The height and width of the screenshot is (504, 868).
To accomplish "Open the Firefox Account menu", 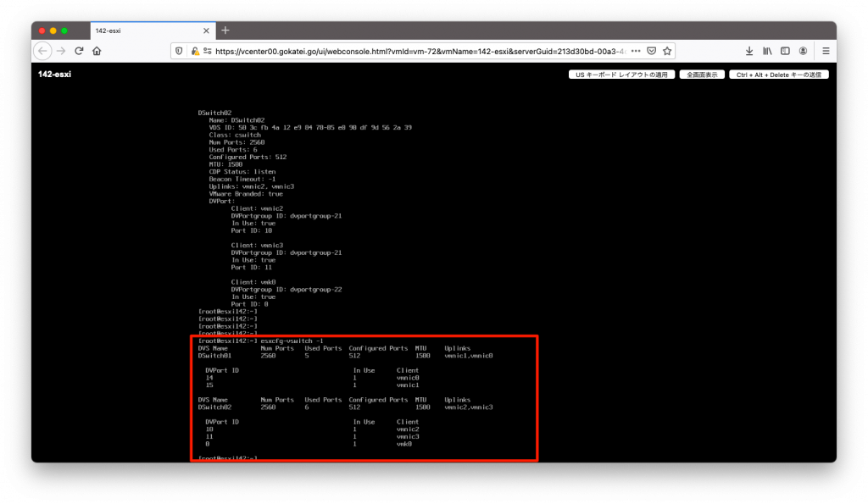I will 804,51.
